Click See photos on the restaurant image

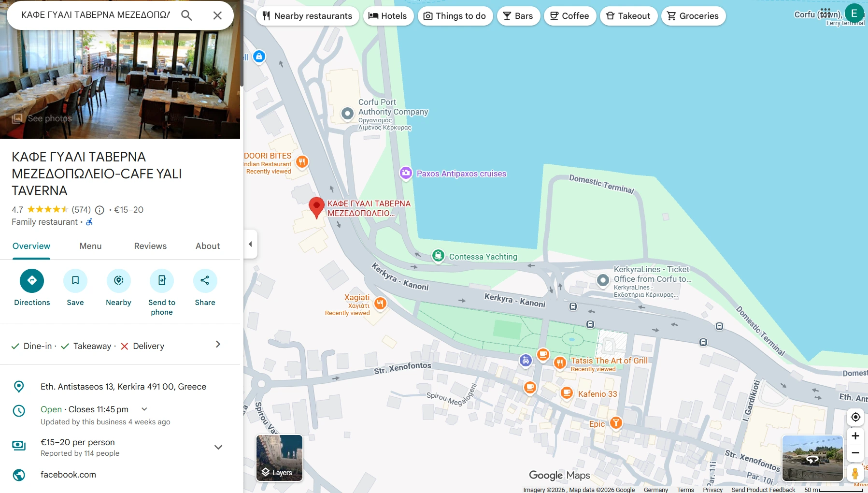[x=42, y=118]
